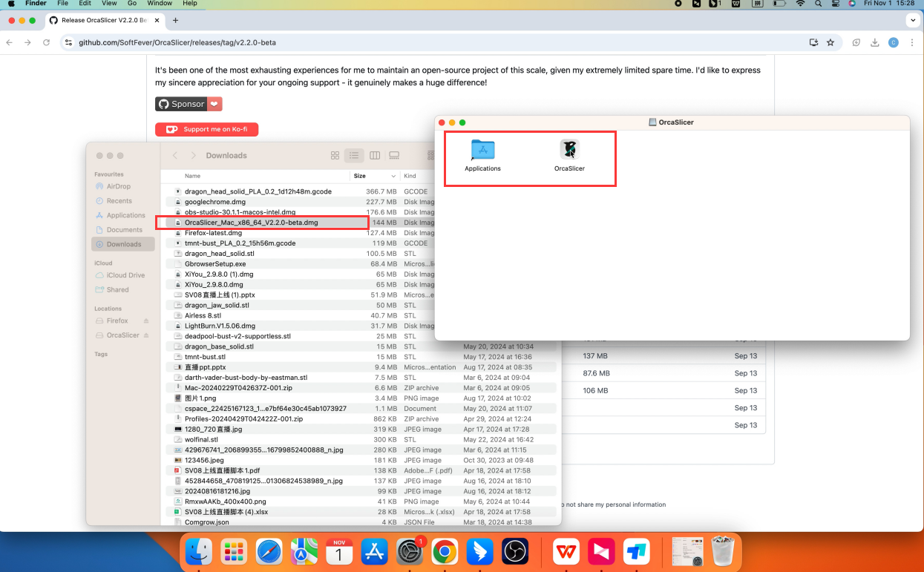Open the Go menu
924x572 pixels.
[132, 4]
